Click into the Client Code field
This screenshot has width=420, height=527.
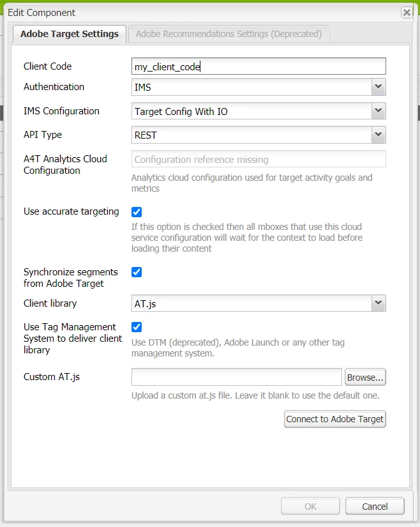point(259,66)
